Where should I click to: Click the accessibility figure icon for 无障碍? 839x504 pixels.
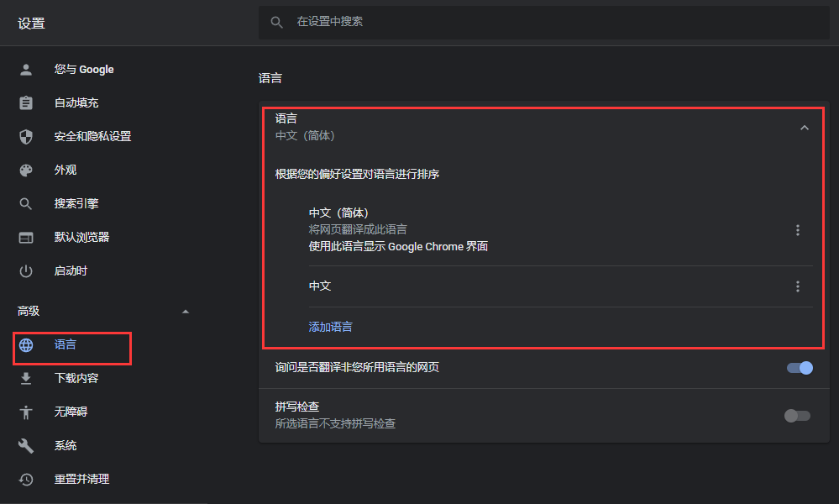(x=26, y=412)
